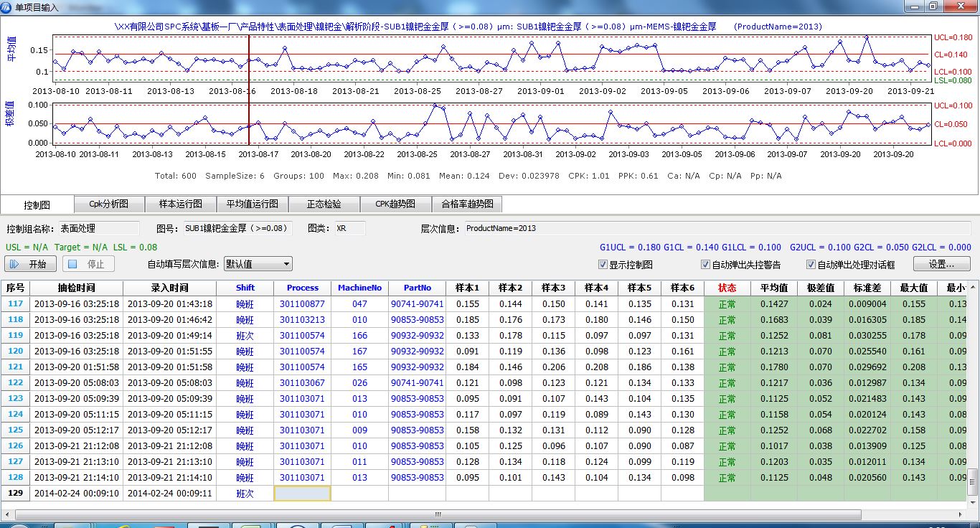Click Process value 301100877

(x=302, y=304)
